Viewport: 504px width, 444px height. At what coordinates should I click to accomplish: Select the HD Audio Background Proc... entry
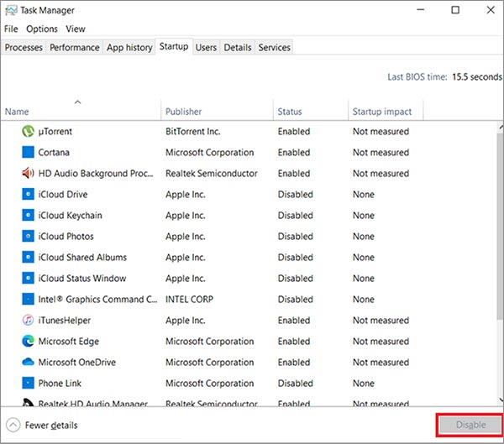pyautogui.click(x=96, y=173)
